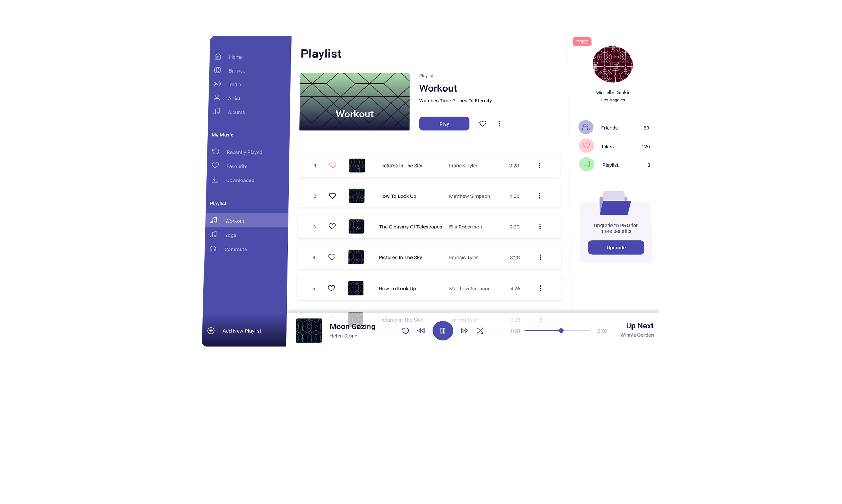Click the Artist navigation icon
Image resolution: width=842 pixels, height=504 pixels.
click(x=217, y=98)
